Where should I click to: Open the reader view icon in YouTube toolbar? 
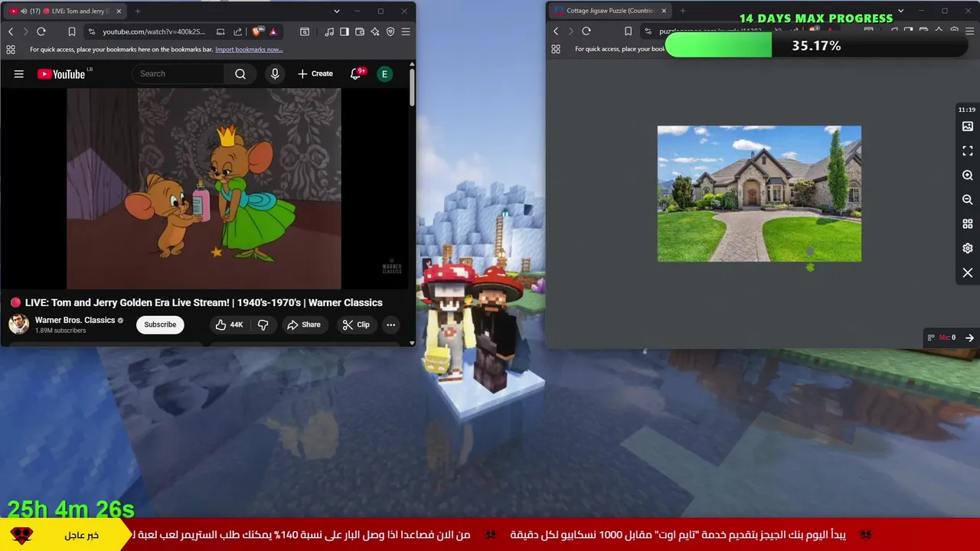coord(305,31)
